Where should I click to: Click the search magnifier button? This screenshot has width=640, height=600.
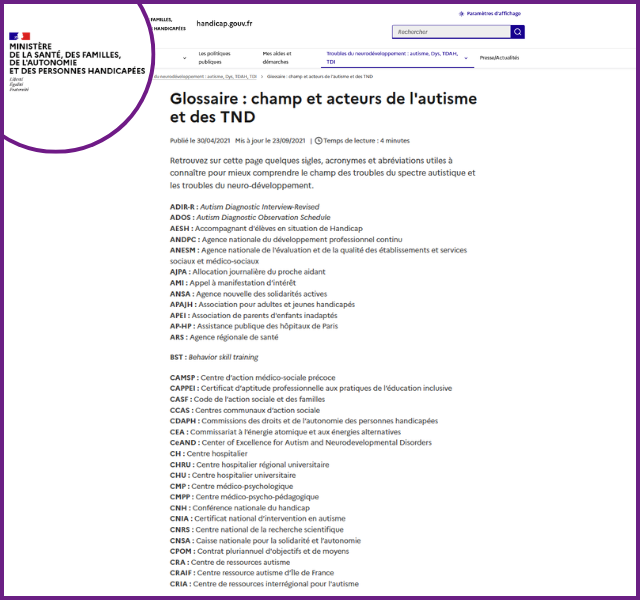click(x=518, y=32)
